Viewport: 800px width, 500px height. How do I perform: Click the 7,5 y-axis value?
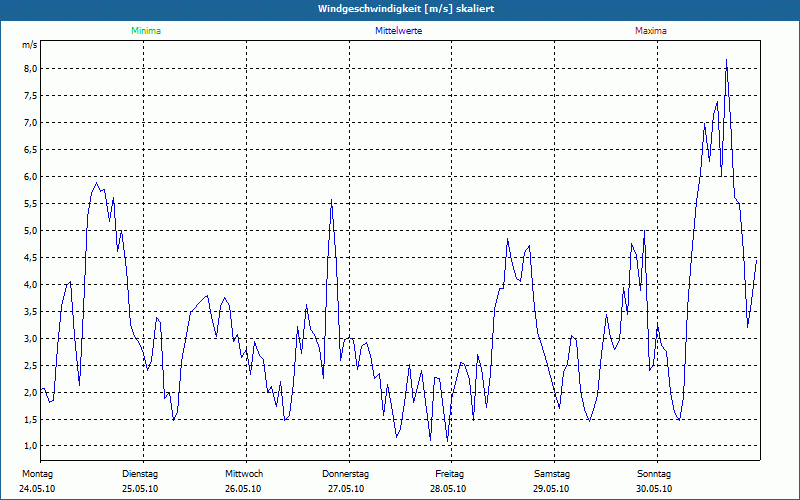pyautogui.click(x=30, y=95)
